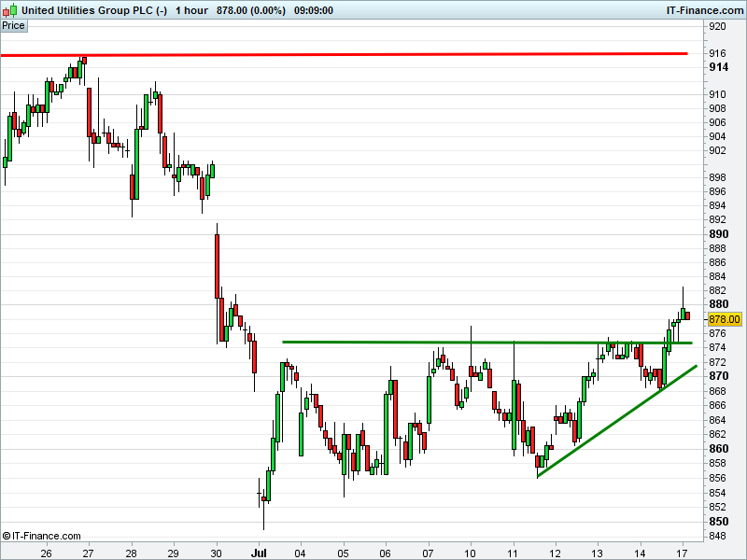Click the Price panel label
This screenshot has height=560, width=747.
coord(13,26)
